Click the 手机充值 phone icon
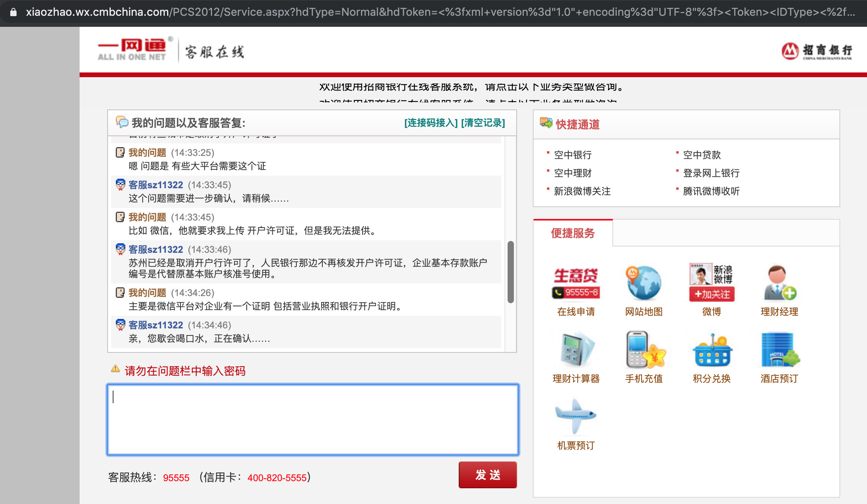The height and width of the screenshot is (504, 867). 644,350
